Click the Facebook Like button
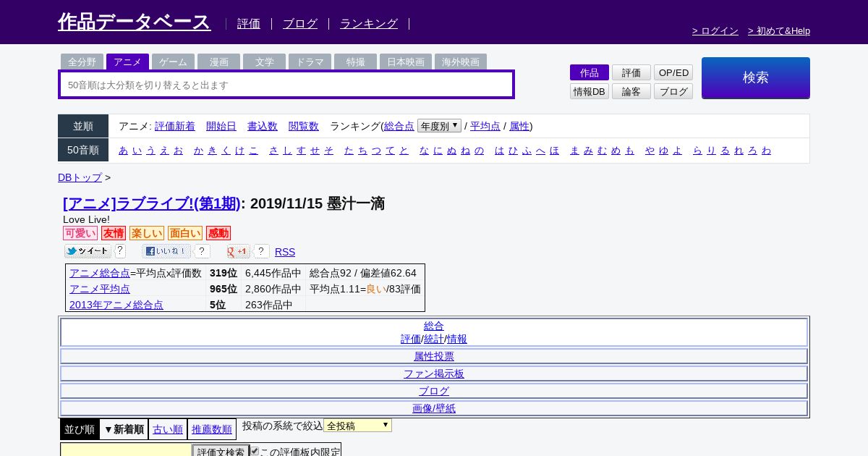 (166, 251)
